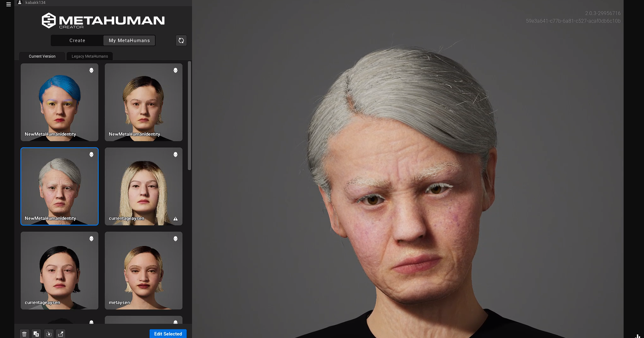The height and width of the screenshot is (338, 644).
Task: Click the currentageaysen label on black-haired card
Action: 43,303
